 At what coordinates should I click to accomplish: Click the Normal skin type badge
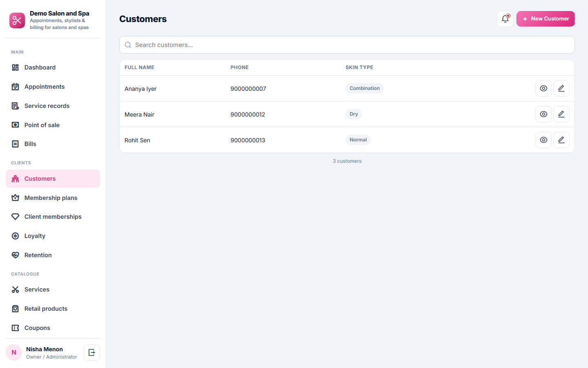pyautogui.click(x=358, y=140)
